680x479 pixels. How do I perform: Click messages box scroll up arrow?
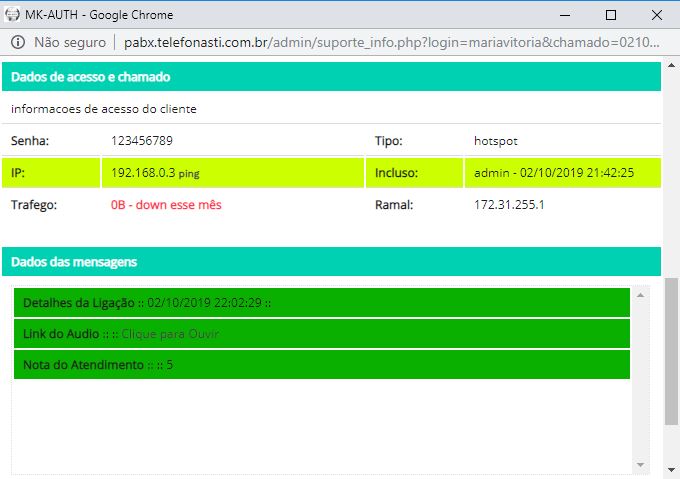[641, 295]
